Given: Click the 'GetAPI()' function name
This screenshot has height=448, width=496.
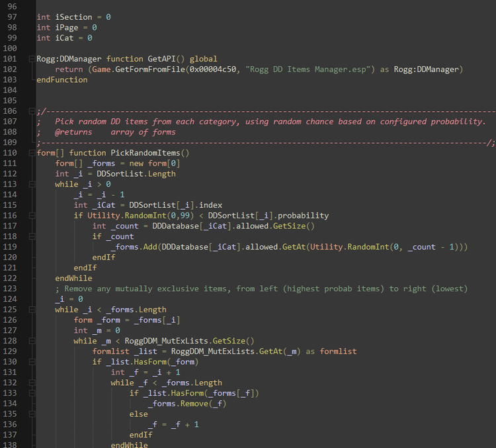Looking at the screenshot, I should pyautogui.click(x=166, y=59).
